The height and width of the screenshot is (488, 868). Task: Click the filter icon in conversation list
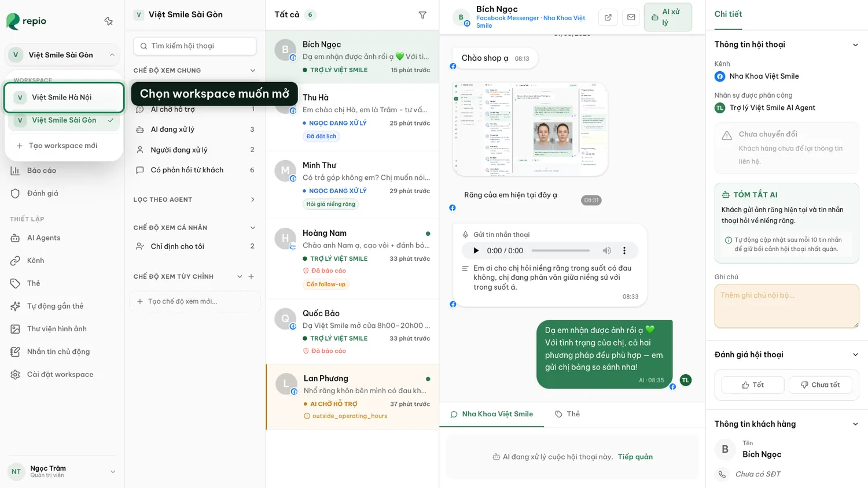(422, 15)
